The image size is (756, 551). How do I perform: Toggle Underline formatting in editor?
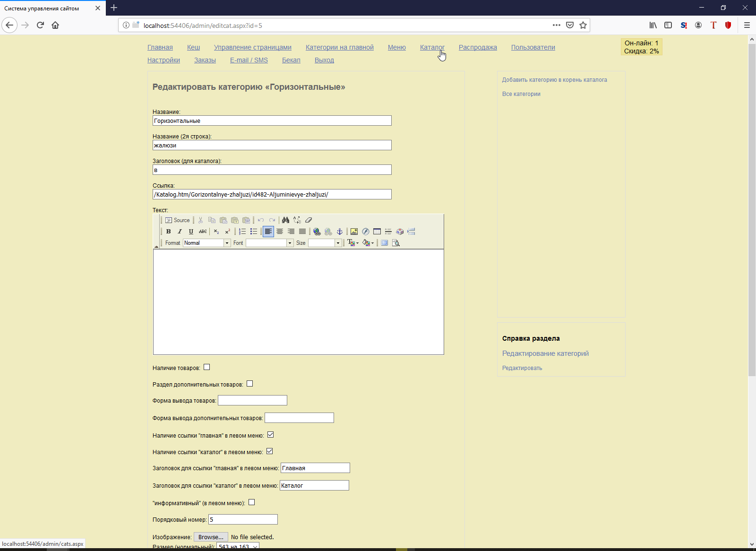(x=191, y=232)
